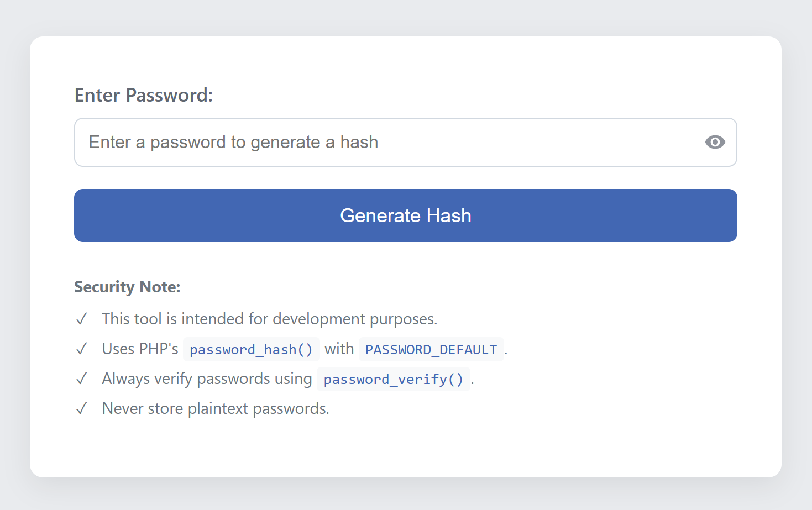Screen dimensions: 812x510
Task: Click the Always verify passwords using text
Action: (x=207, y=379)
